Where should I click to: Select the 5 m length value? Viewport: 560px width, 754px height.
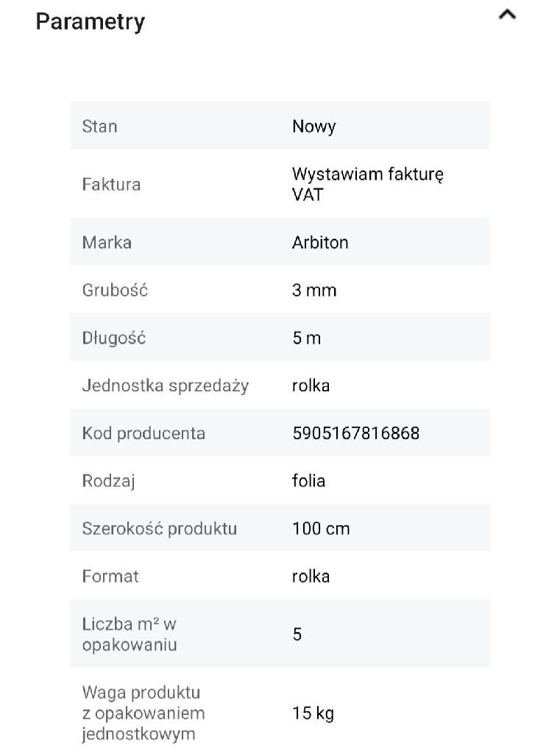click(x=306, y=338)
